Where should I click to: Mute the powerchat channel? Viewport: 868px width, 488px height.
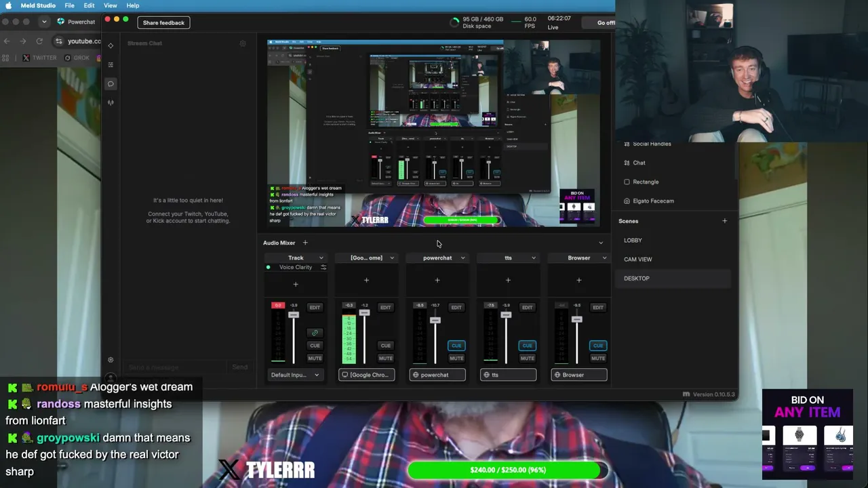(x=456, y=359)
